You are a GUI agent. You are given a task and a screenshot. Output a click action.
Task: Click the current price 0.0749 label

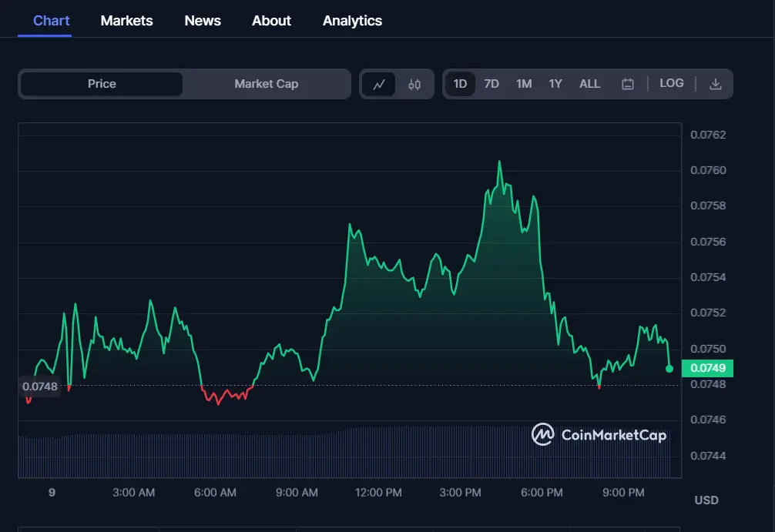[x=707, y=368]
